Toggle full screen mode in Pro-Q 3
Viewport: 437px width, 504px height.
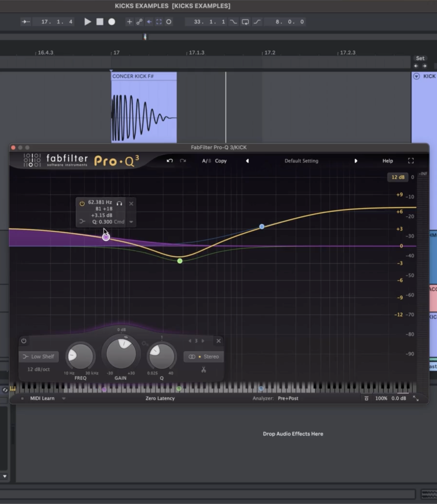411,161
